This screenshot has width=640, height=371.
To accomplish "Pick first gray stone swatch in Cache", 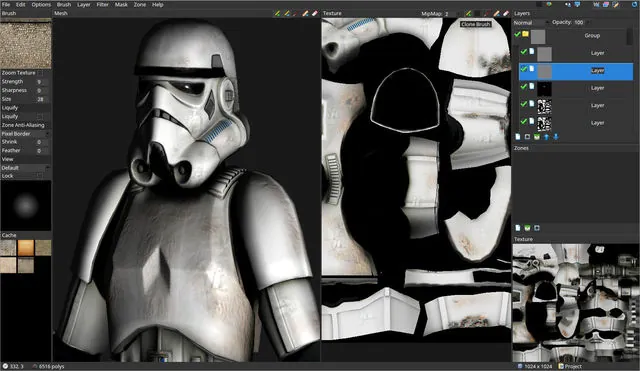I will click(8, 247).
